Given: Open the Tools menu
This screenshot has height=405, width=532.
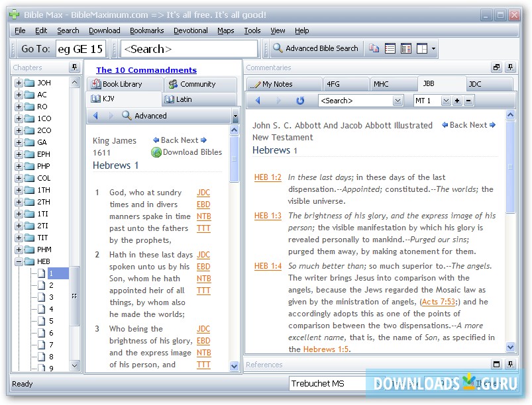Looking at the screenshot, I should click(x=252, y=30).
